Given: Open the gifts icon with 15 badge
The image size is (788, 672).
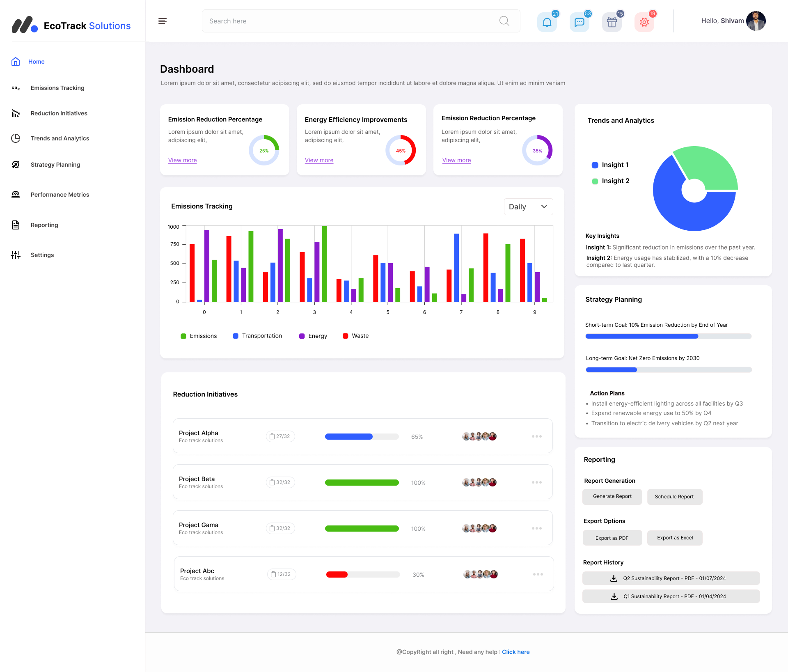Looking at the screenshot, I should 612,22.
